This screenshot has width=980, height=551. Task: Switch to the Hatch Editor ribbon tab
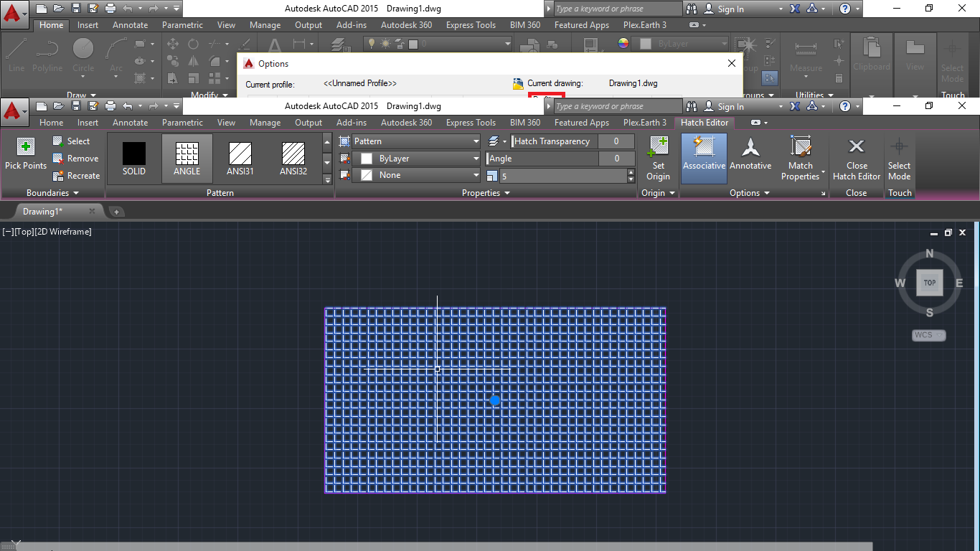coord(704,123)
